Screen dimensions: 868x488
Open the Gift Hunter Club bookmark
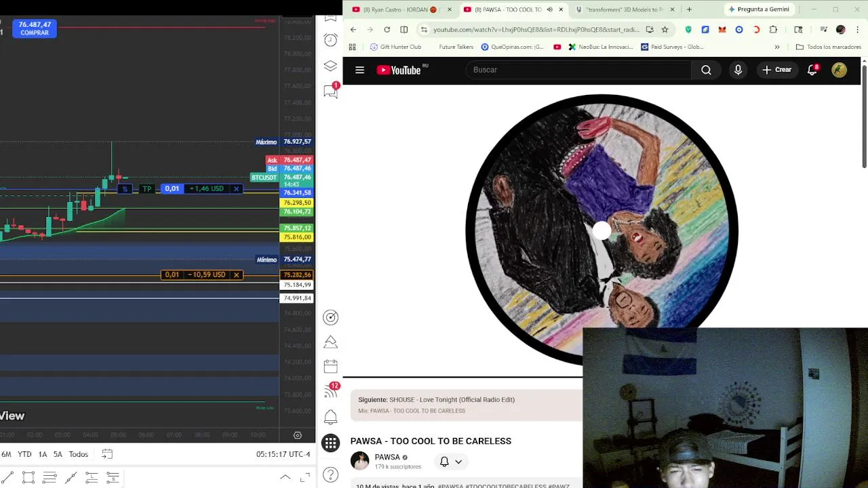[x=395, y=47]
